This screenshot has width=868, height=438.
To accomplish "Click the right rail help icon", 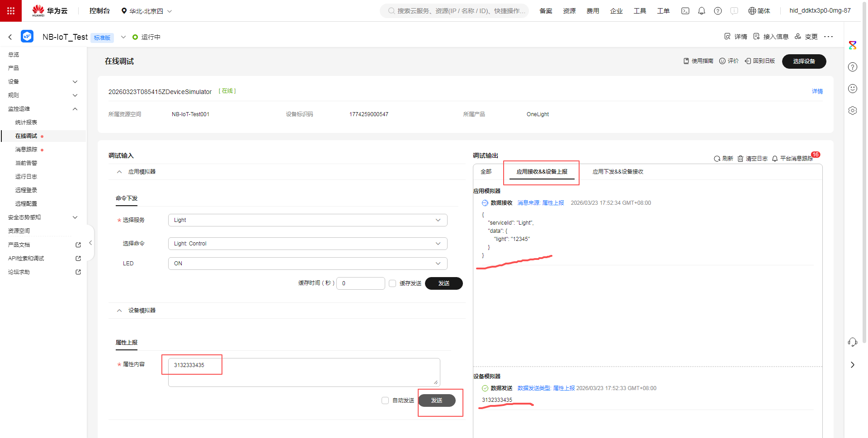I will click(x=853, y=67).
